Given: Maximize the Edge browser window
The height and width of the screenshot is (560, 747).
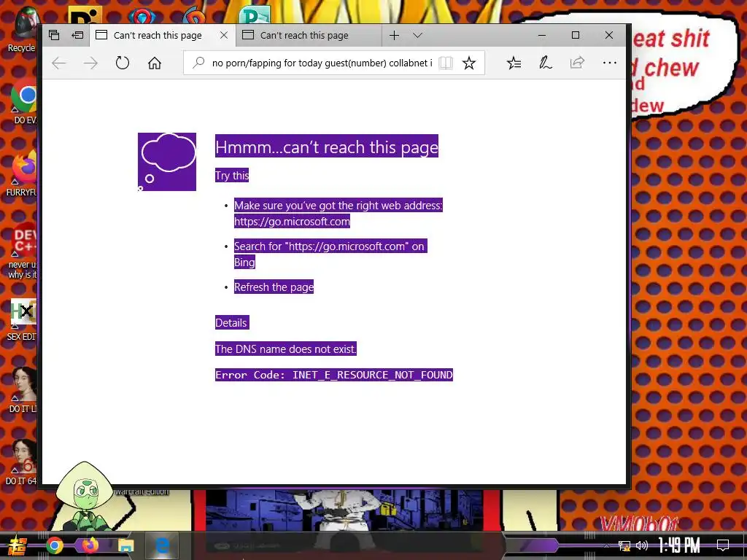Looking at the screenshot, I should tap(576, 35).
